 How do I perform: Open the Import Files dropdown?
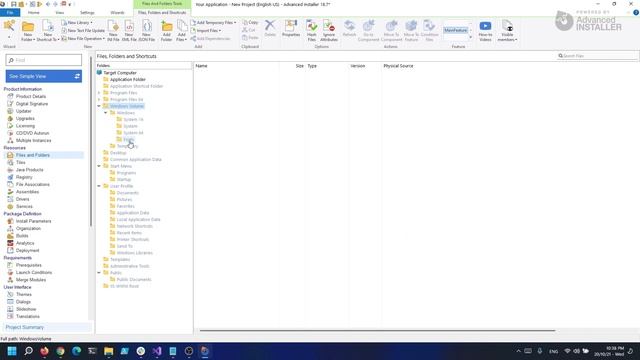206,31
